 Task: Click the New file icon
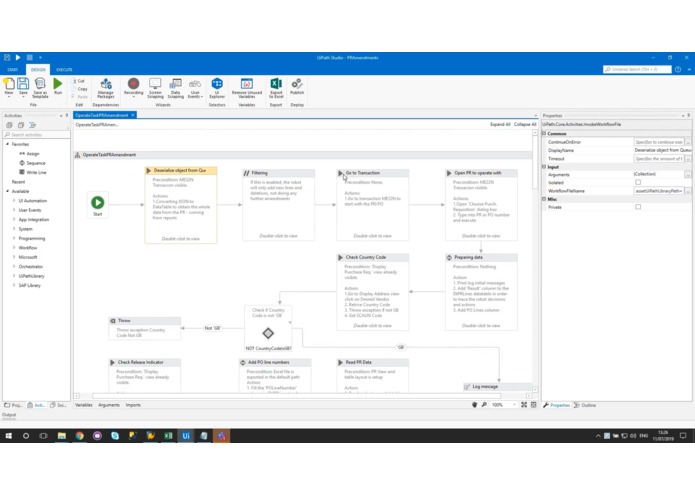[9, 86]
